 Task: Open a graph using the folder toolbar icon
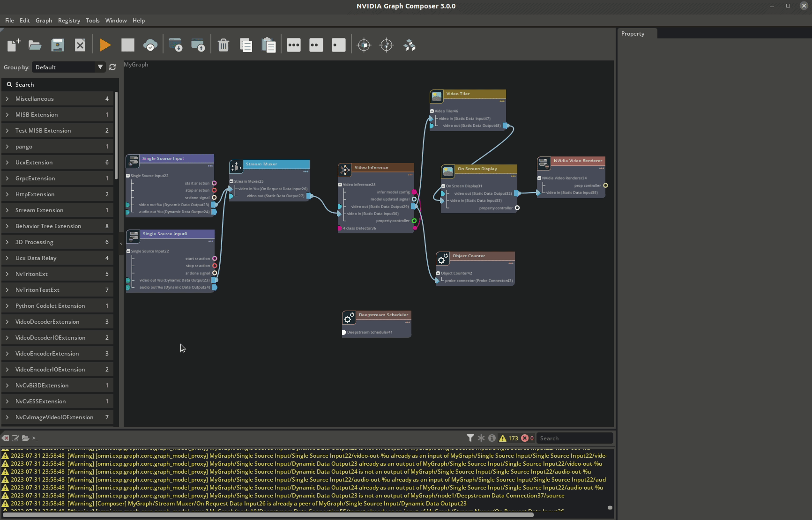tap(35, 45)
